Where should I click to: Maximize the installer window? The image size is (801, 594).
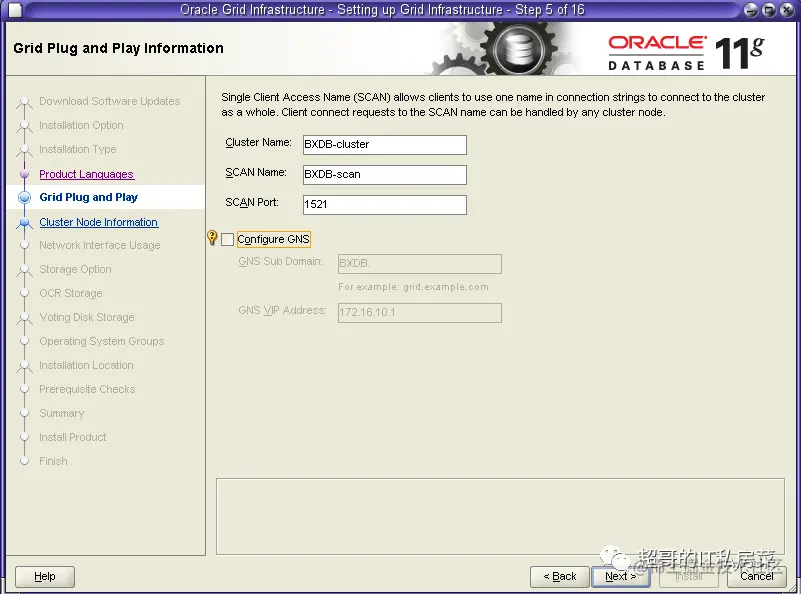769,10
